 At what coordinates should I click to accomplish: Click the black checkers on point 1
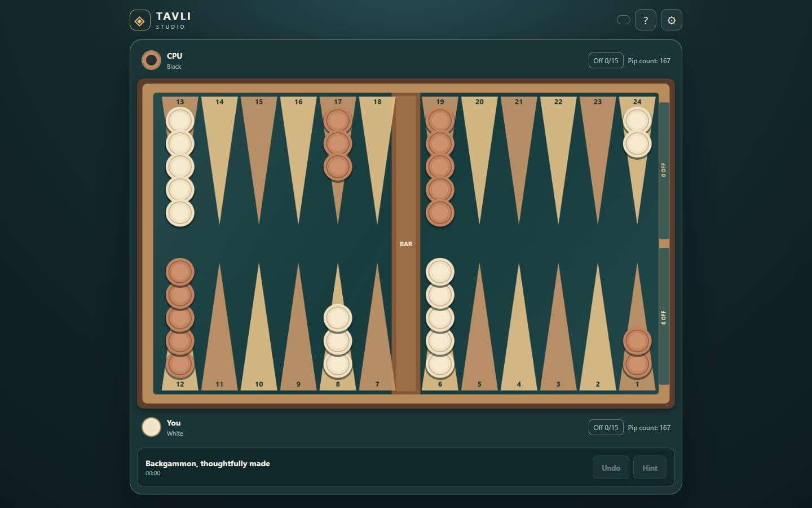point(637,353)
